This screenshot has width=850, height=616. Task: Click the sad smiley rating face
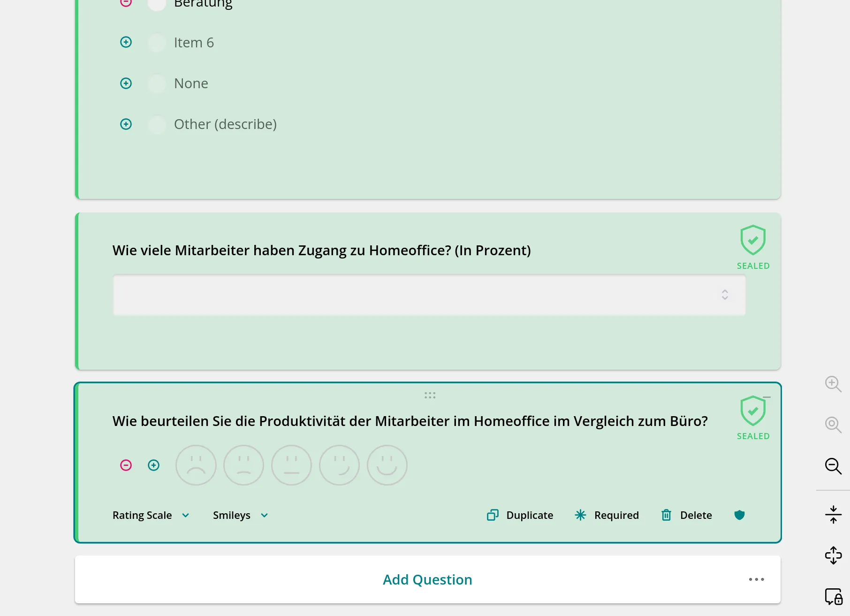196,465
